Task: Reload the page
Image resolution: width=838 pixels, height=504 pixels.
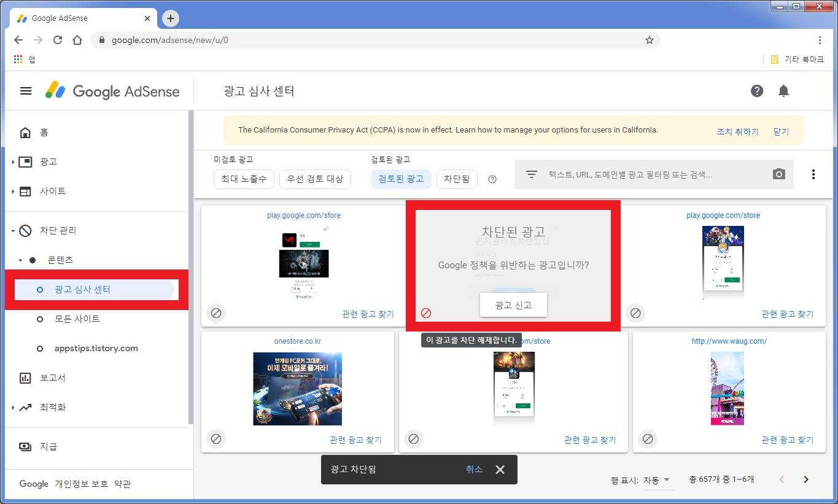Action: 58,40
